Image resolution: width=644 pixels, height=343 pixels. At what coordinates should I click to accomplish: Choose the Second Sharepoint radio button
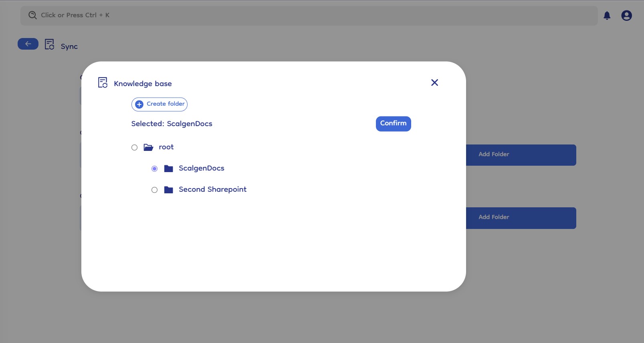155,190
